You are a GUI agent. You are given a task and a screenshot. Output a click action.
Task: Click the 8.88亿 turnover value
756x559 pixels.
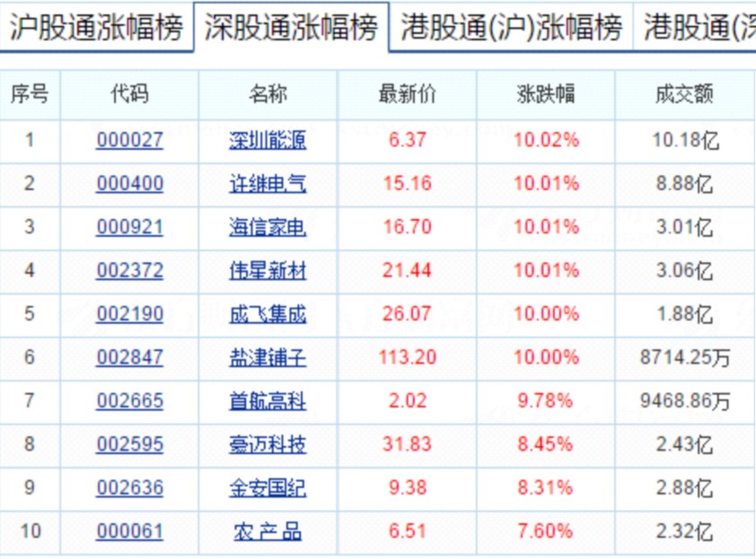[685, 184]
